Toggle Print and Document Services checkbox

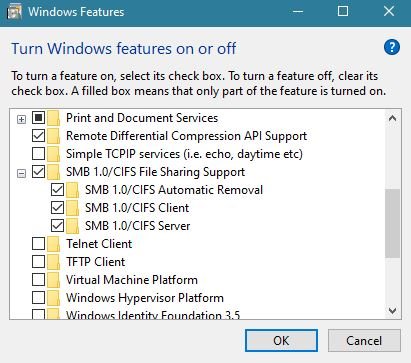click(38, 118)
